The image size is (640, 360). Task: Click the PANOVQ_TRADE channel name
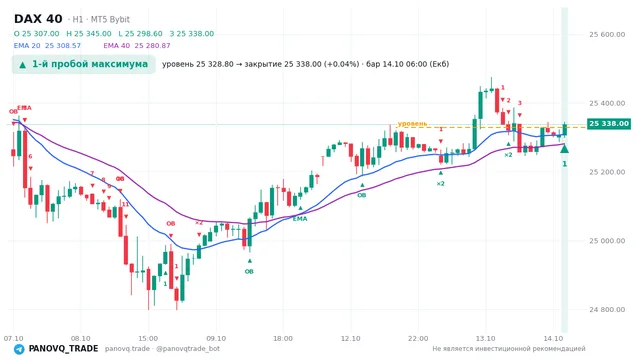[x=63, y=349]
